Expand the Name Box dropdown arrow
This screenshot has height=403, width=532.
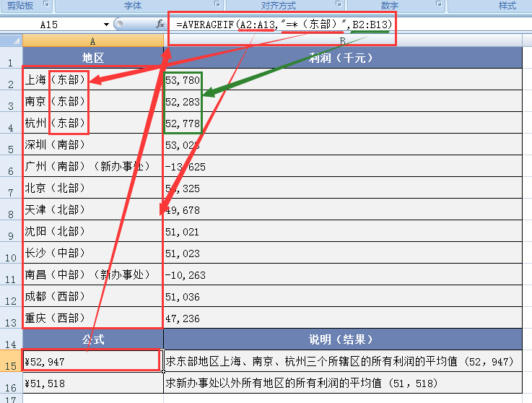(x=106, y=25)
